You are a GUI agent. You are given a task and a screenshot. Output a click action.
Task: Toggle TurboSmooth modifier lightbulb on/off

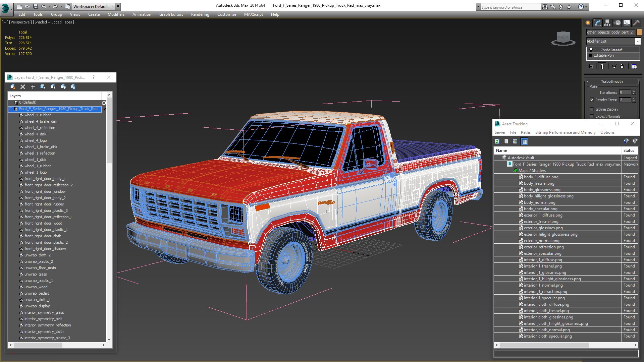(x=591, y=50)
